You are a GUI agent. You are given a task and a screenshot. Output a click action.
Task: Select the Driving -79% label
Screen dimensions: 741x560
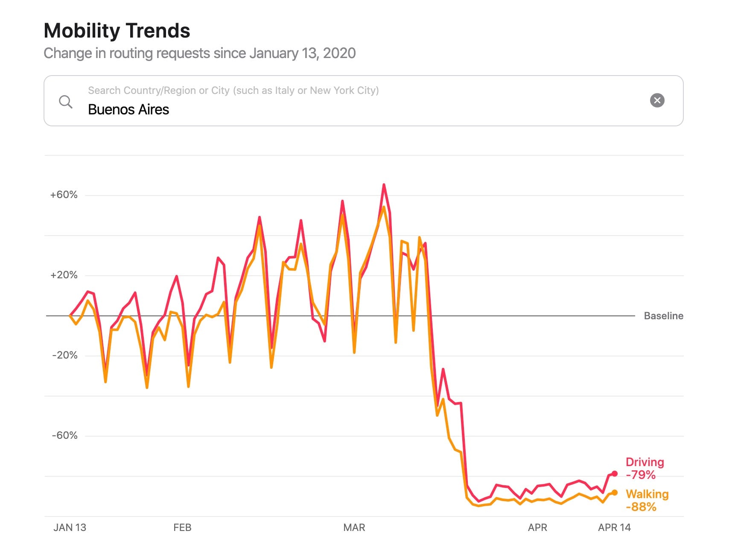point(645,468)
